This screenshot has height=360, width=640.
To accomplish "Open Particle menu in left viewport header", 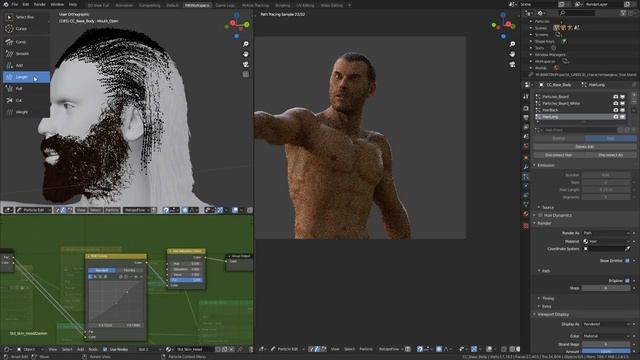I will 112,210.
